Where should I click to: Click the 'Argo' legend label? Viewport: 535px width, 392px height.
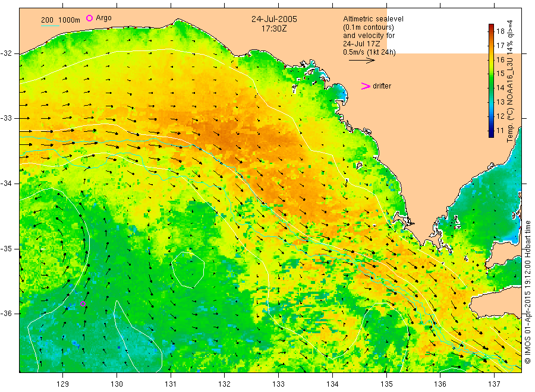103,18
